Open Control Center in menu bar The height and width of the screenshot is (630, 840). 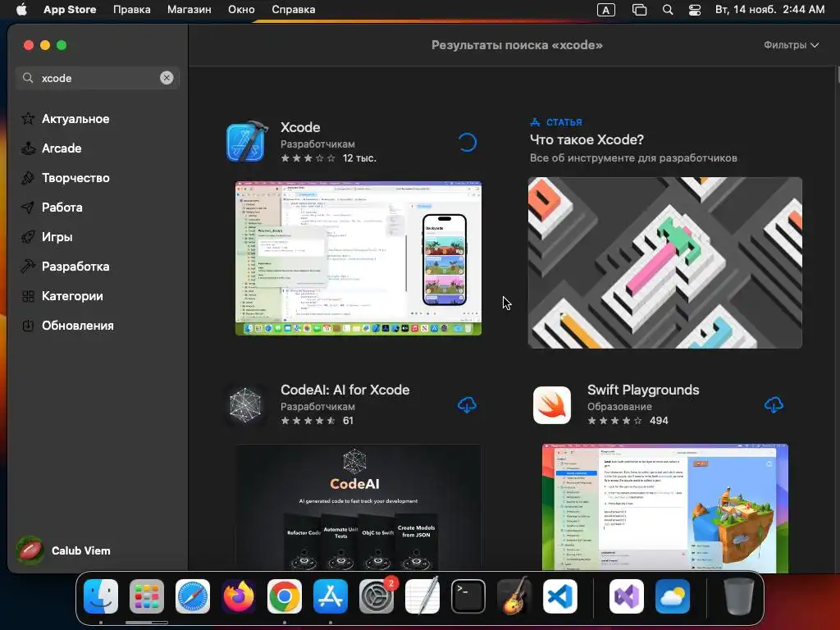695,10
